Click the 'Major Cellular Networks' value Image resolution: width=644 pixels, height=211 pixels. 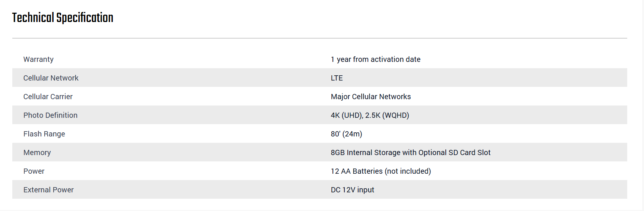pyautogui.click(x=370, y=97)
